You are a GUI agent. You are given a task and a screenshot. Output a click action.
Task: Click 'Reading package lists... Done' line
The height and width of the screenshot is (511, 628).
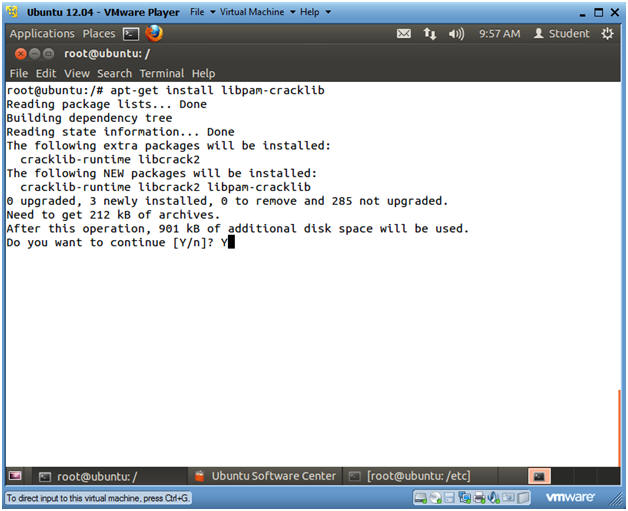pos(107,104)
